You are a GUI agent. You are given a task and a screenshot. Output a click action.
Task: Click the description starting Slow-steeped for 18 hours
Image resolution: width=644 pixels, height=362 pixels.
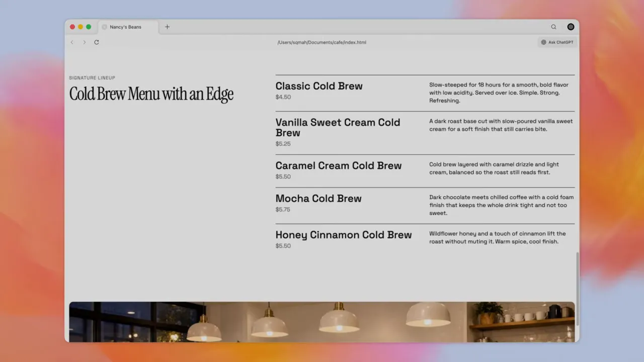coord(499,93)
